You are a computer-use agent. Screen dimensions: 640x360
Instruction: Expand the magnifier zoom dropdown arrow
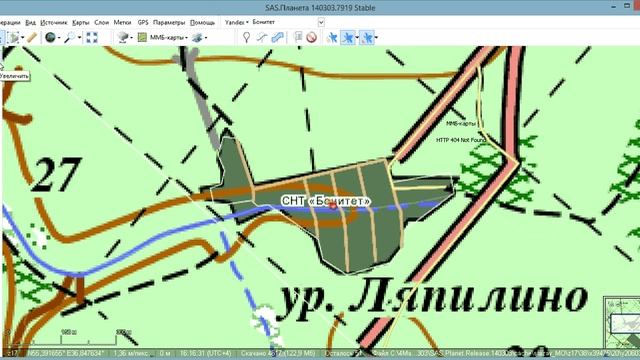[x=79, y=38]
